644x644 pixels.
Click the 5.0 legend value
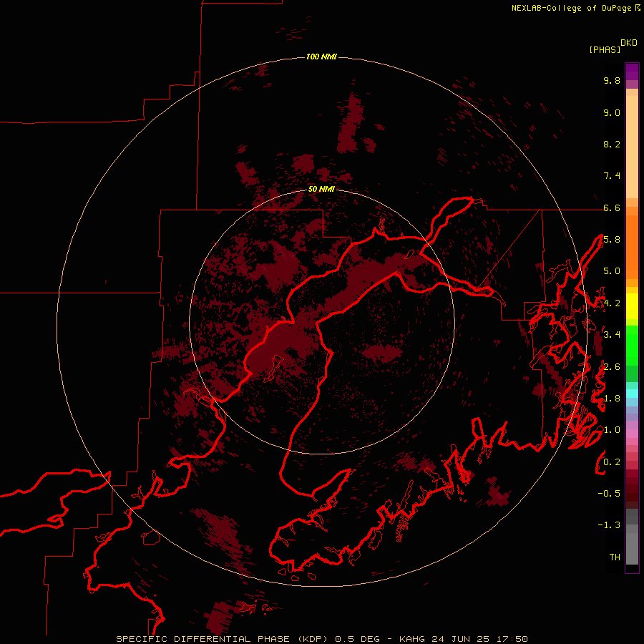pos(612,271)
